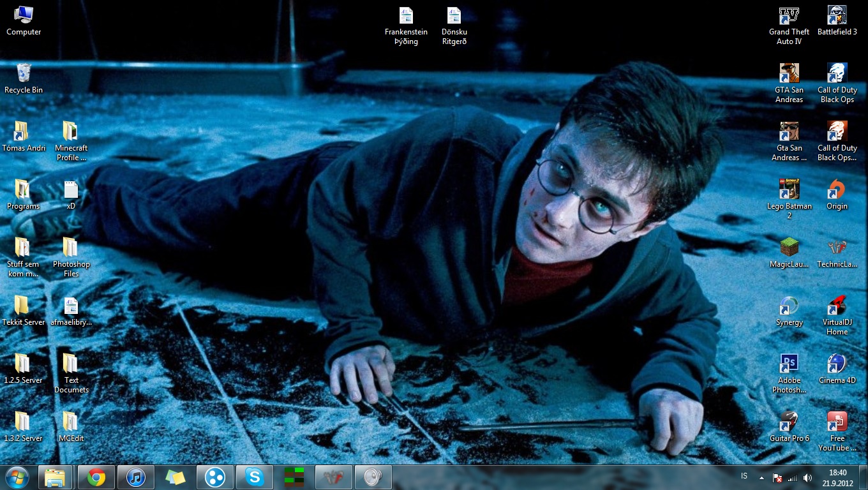
Task: Select the Gta San Andreas... second shortcut
Action: tap(789, 142)
